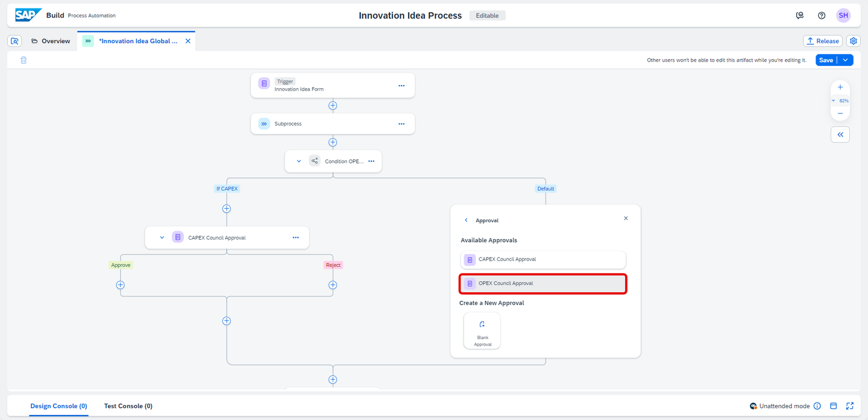Choose CAPEX Council Approval from available approvals
This screenshot has height=420, width=868.
pos(543,259)
